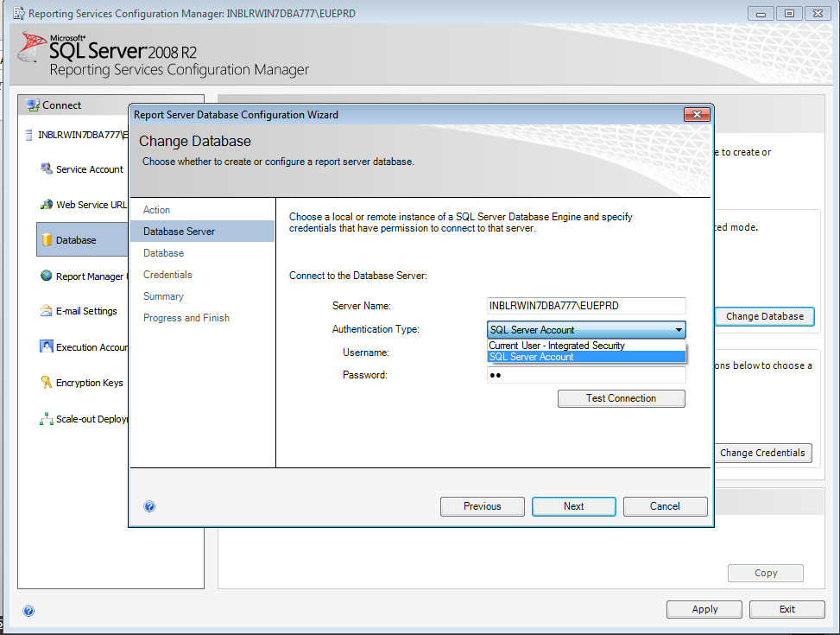This screenshot has width=840, height=635.
Task: Click Change Database button in main window
Action: coord(765,316)
